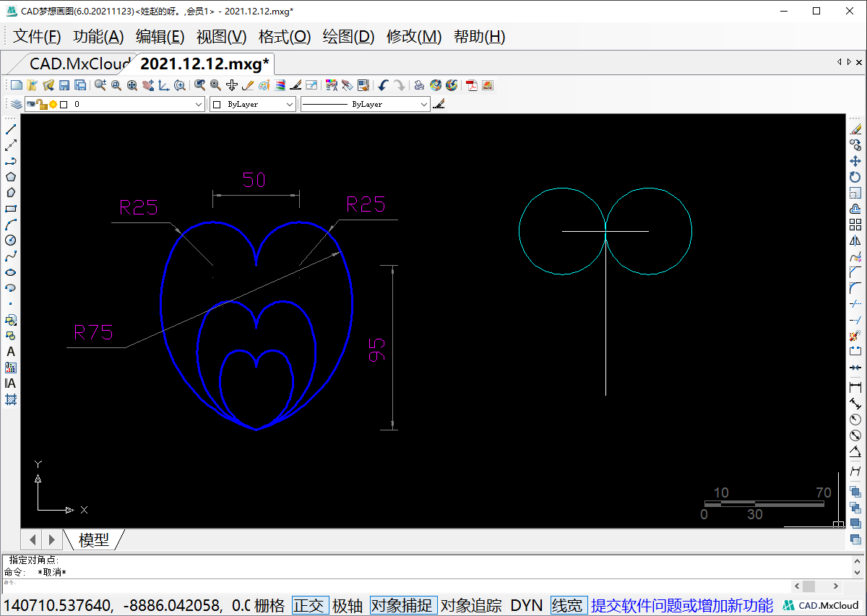This screenshot has width=867, height=616.
Task: Select the Array tool
Action: (855, 225)
